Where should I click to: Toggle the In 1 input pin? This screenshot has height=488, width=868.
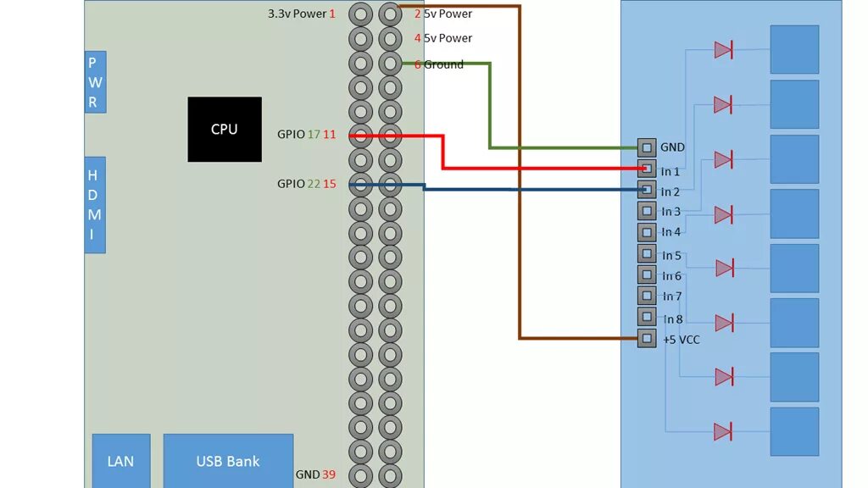pos(647,170)
